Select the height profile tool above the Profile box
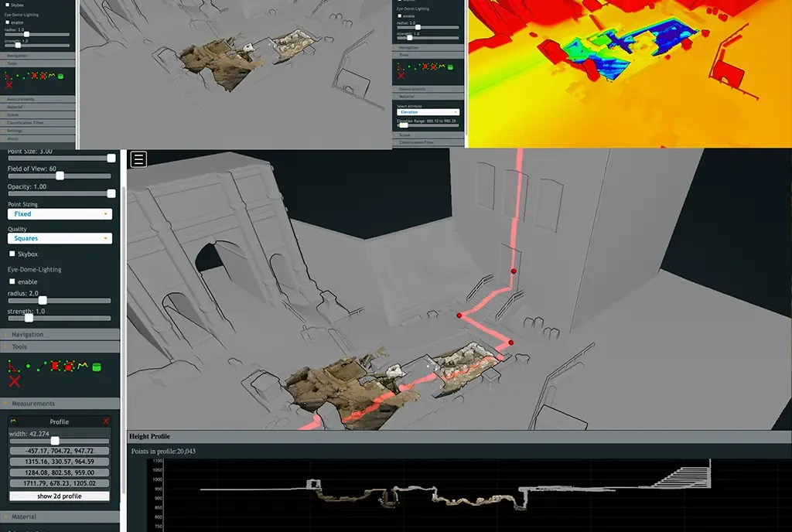Image resolution: width=792 pixels, height=532 pixels. pyautogui.click(x=82, y=366)
